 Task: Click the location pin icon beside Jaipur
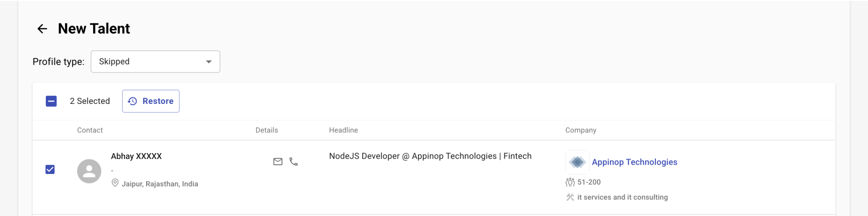115,183
